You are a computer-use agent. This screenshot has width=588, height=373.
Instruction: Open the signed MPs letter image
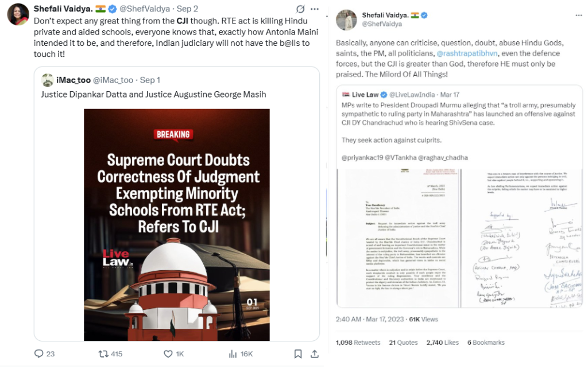pyautogui.click(x=459, y=238)
